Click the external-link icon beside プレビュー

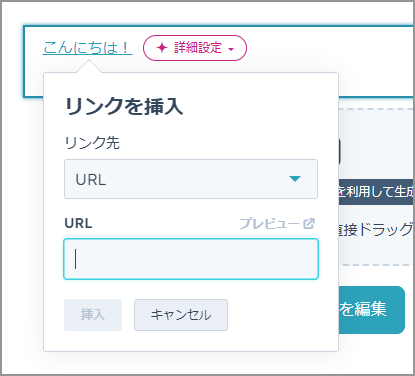pyautogui.click(x=309, y=223)
